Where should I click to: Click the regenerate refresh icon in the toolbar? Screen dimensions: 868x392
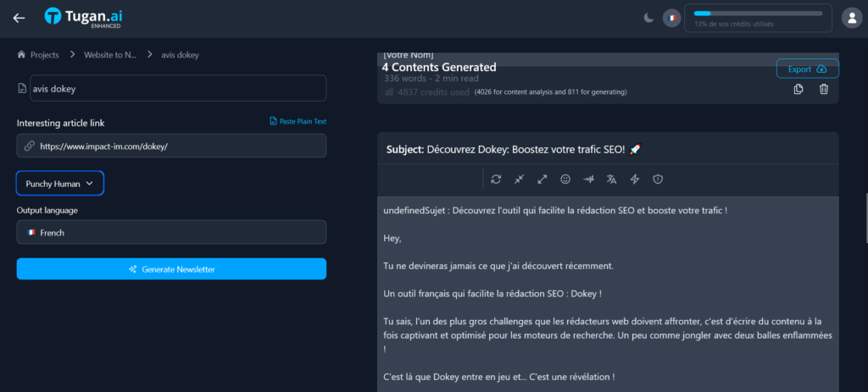tap(496, 179)
